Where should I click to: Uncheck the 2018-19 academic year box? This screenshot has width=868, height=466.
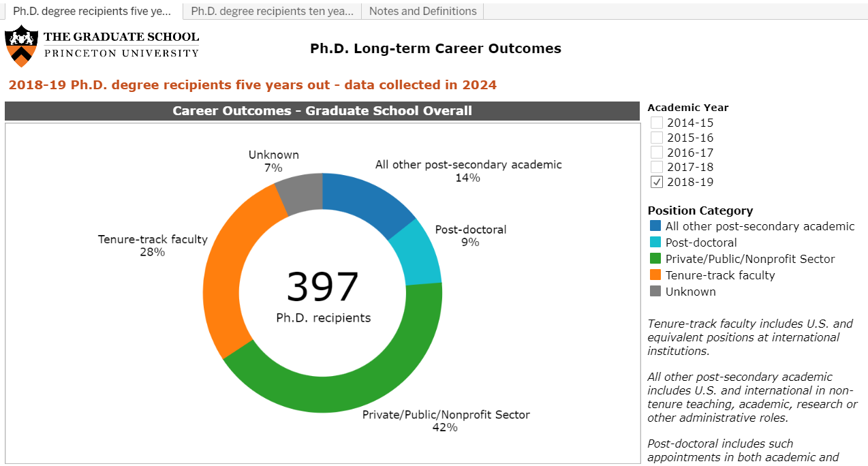tap(657, 182)
